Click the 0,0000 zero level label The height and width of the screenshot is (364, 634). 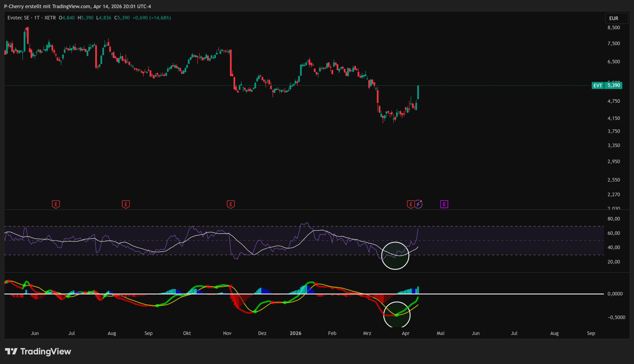[615, 294]
